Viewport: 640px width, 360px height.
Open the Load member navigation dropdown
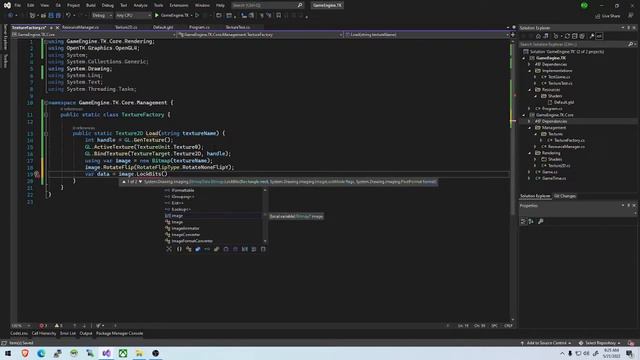coord(427,35)
